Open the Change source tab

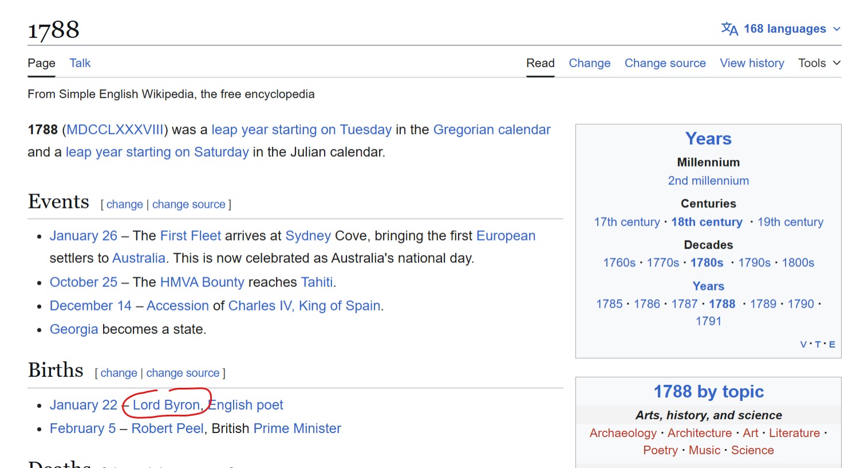point(665,63)
